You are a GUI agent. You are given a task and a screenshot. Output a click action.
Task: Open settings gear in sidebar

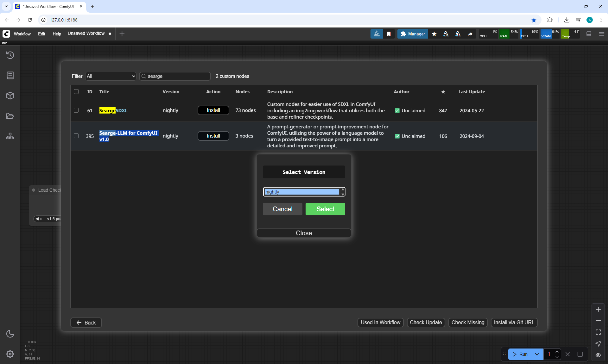coord(10,354)
